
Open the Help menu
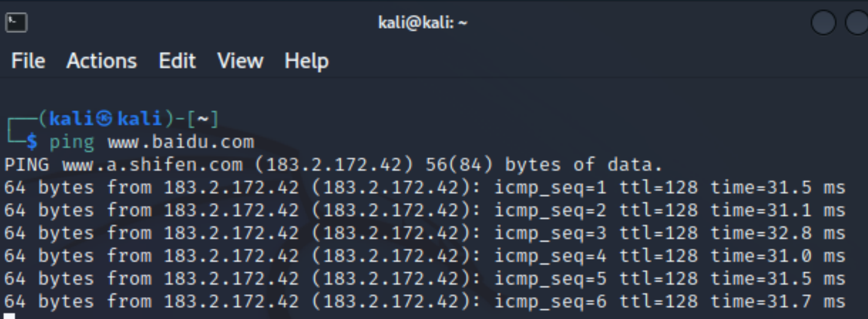(307, 61)
